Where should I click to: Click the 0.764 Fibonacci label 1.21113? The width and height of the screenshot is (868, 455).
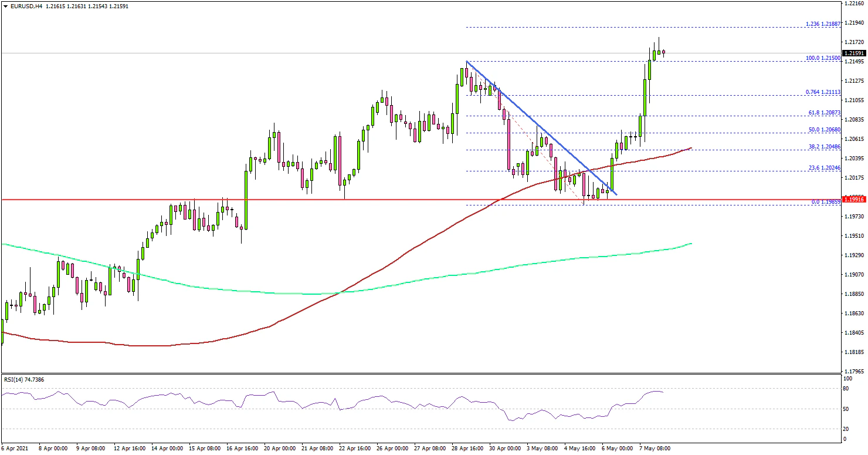coord(823,92)
